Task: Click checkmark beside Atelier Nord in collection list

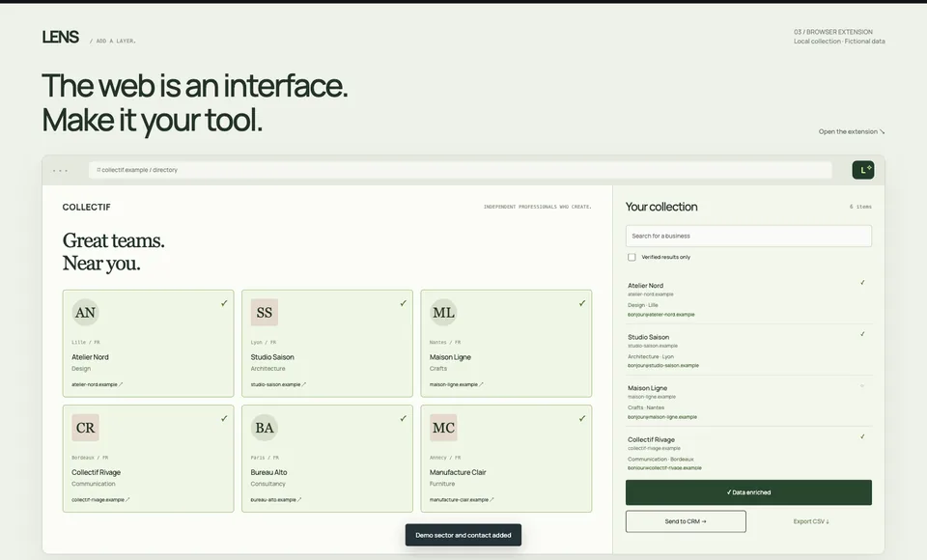Action: click(862, 283)
